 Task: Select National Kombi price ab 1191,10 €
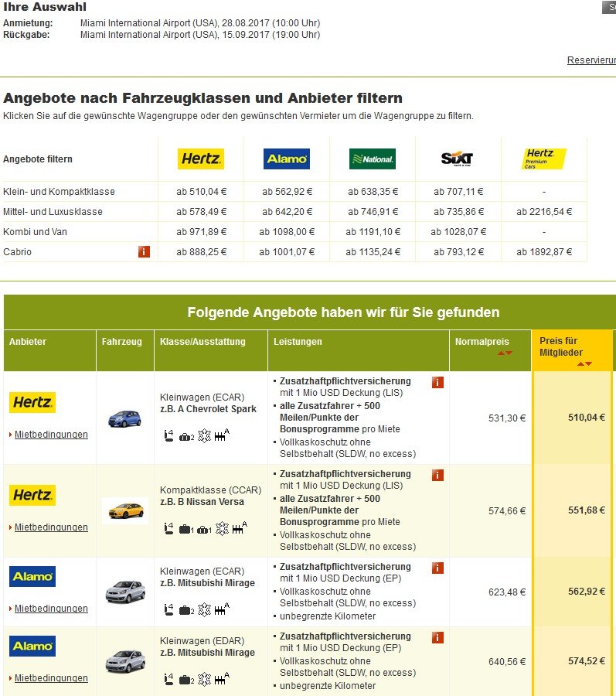[x=373, y=232]
